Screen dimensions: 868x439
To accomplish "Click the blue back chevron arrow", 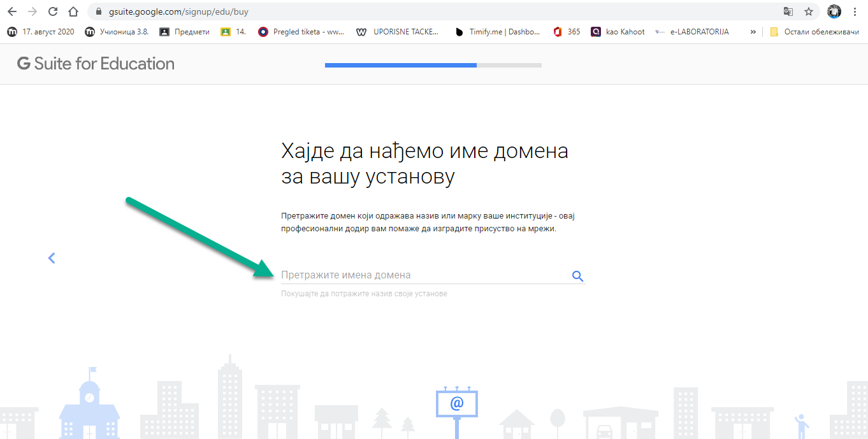I will click(52, 258).
